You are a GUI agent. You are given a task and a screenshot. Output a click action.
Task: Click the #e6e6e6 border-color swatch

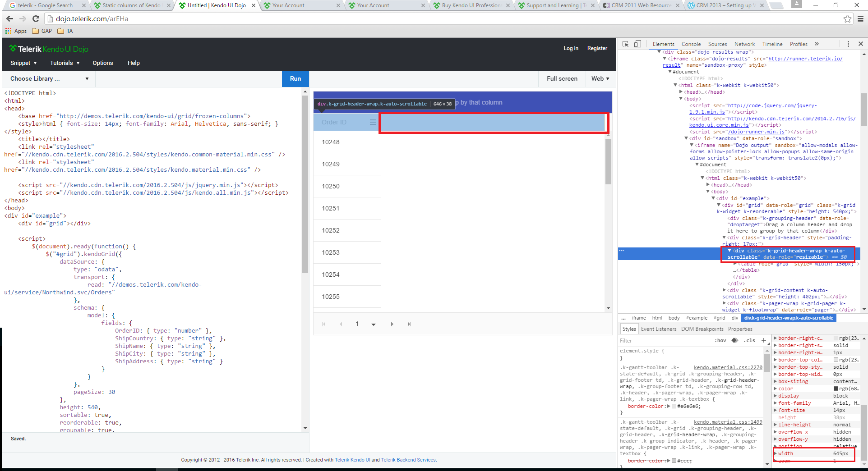pos(674,407)
